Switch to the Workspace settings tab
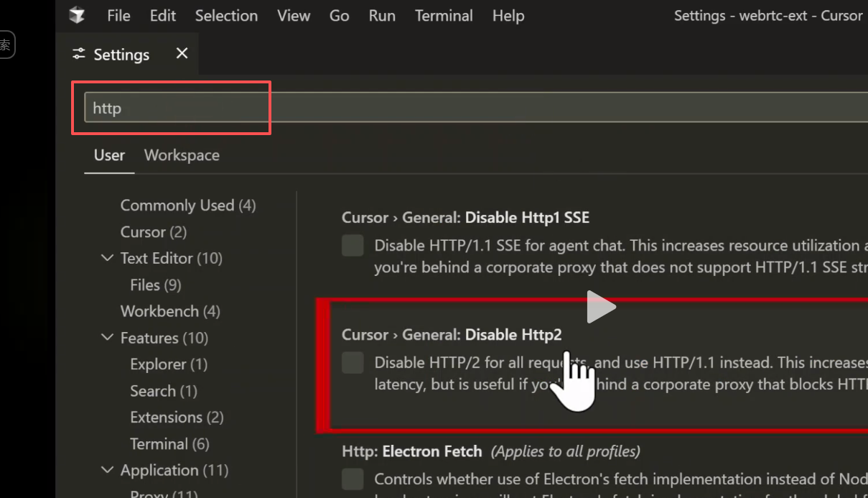 (182, 155)
